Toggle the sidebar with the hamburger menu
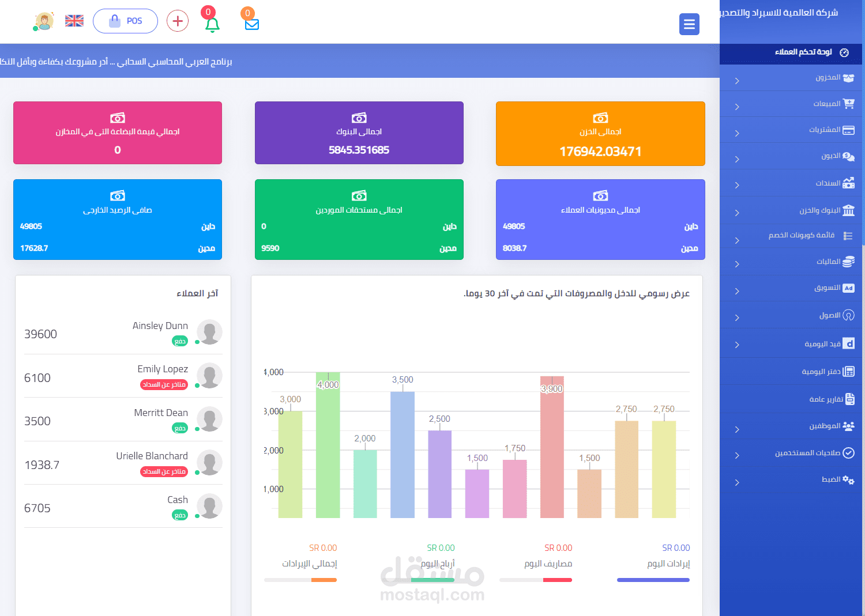This screenshot has width=865, height=616. tap(689, 24)
